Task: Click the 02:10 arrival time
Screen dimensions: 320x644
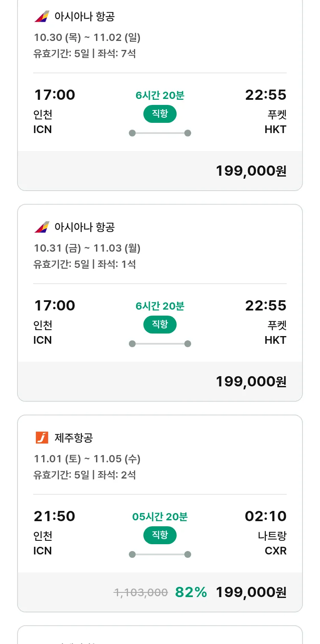Action: click(265, 516)
